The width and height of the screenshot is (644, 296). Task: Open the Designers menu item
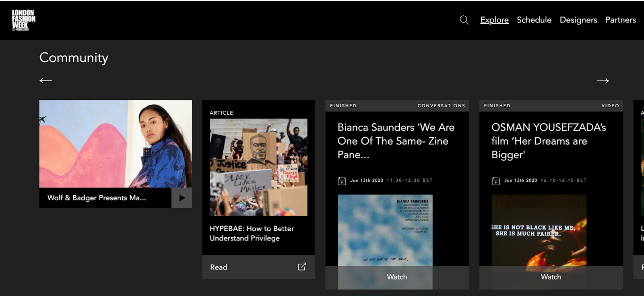(x=578, y=20)
